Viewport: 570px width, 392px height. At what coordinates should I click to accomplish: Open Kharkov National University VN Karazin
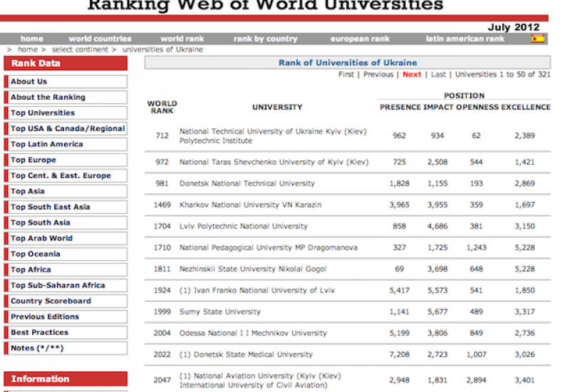click(250, 205)
